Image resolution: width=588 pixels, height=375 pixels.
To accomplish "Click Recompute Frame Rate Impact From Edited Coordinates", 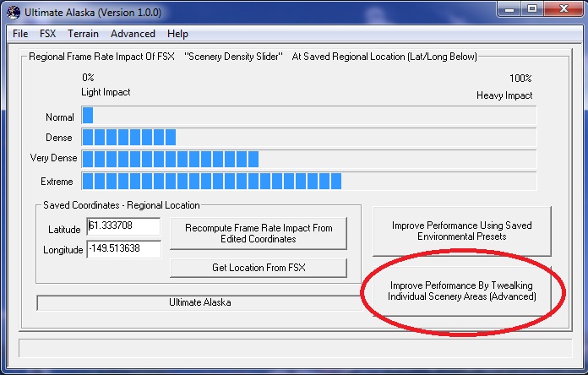I will (x=259, y=233).
